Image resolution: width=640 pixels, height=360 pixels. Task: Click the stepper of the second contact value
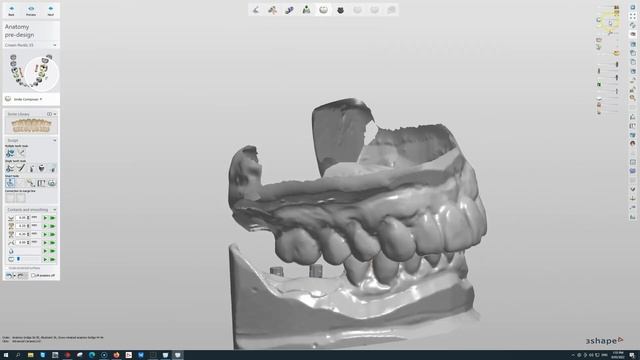click(x=28, y=226)
